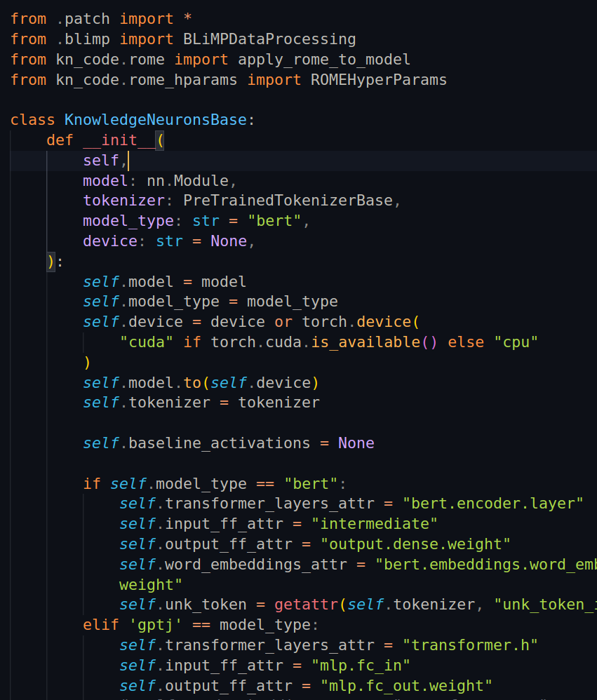The image size is (597, 700).
Task: Click ROMEHyperParams import name
Action: tap(379, 80)
